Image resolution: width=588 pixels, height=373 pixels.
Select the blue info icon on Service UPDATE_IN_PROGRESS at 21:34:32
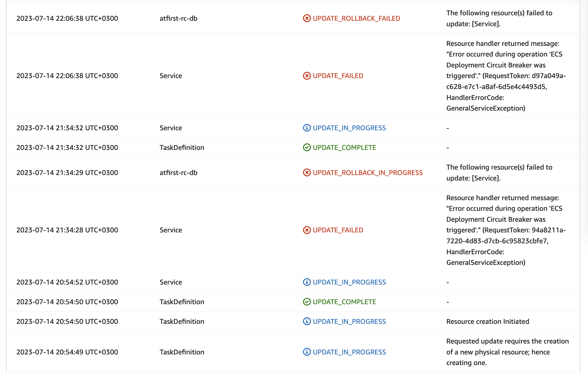(306, 128)
